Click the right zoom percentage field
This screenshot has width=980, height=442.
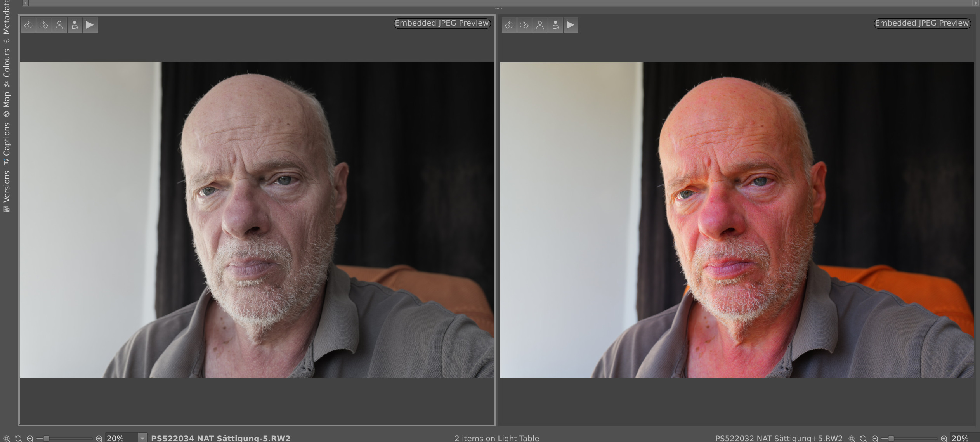pyautogui.click(x=964, y=438)
